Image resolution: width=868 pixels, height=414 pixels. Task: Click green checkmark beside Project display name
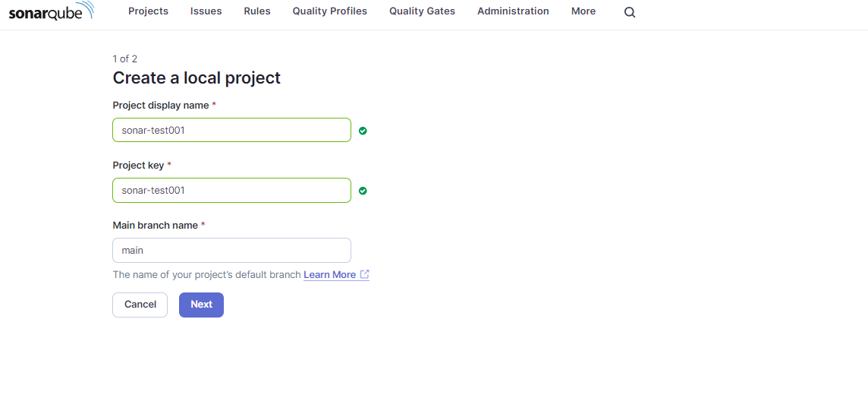pyautogui.click(x=363, y=131)
